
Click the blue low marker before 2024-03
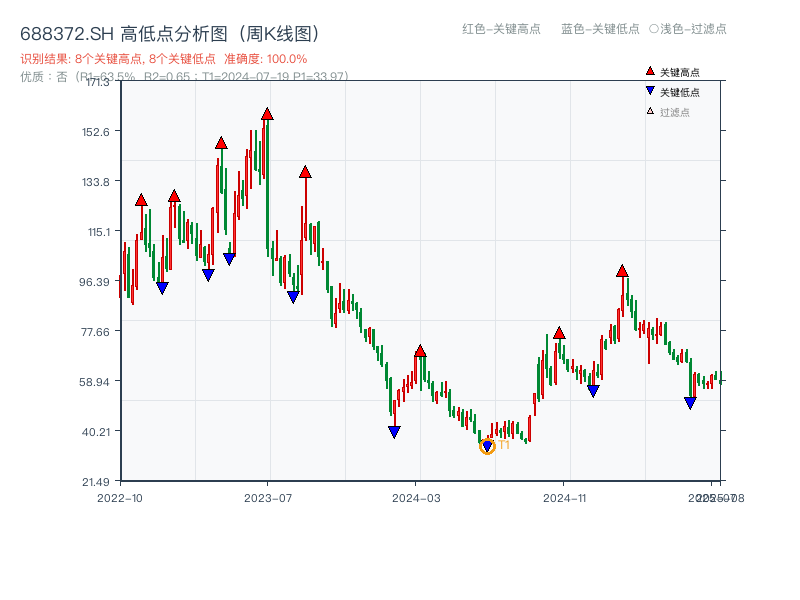(395, 430)
